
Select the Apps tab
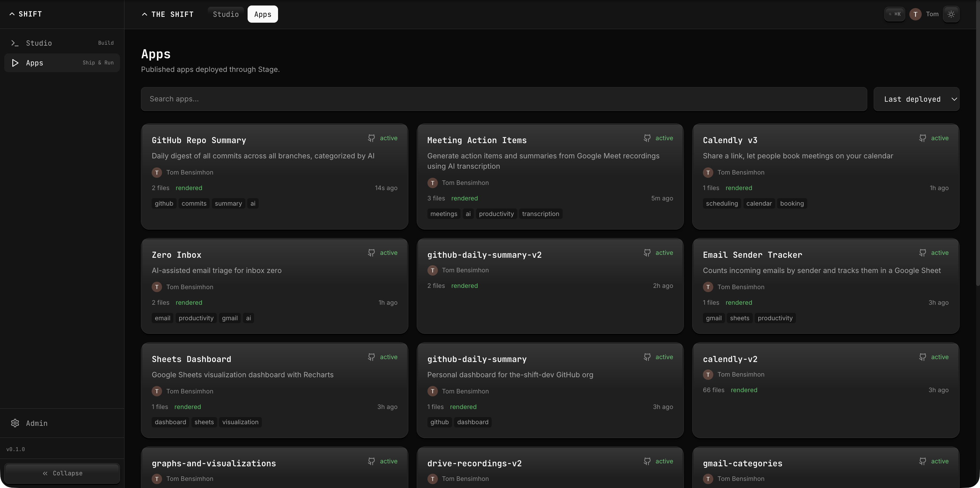coord(262,14)
